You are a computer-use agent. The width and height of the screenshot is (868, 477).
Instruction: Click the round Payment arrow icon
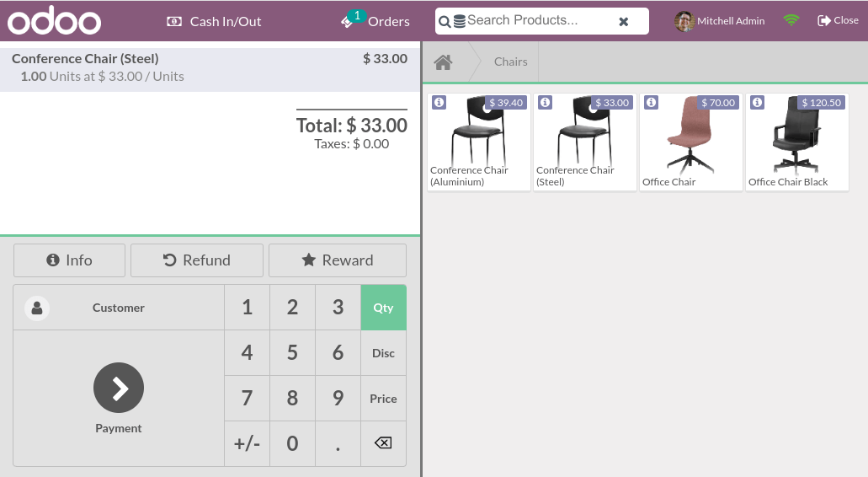(x=119, y=388)
